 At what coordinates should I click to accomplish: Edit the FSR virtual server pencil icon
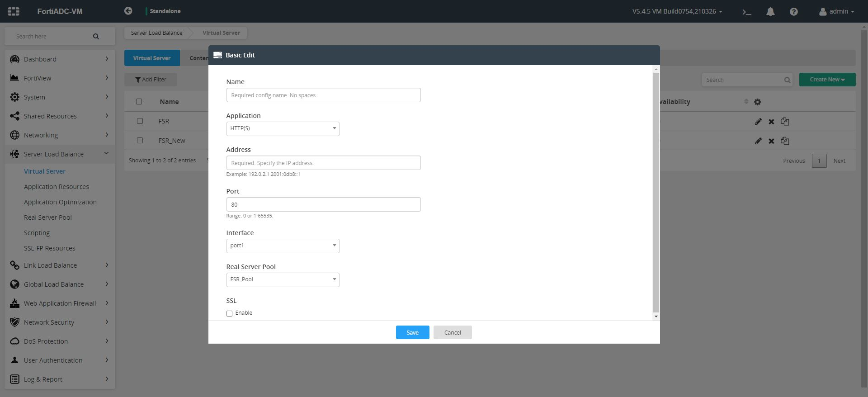click(758, 122)
